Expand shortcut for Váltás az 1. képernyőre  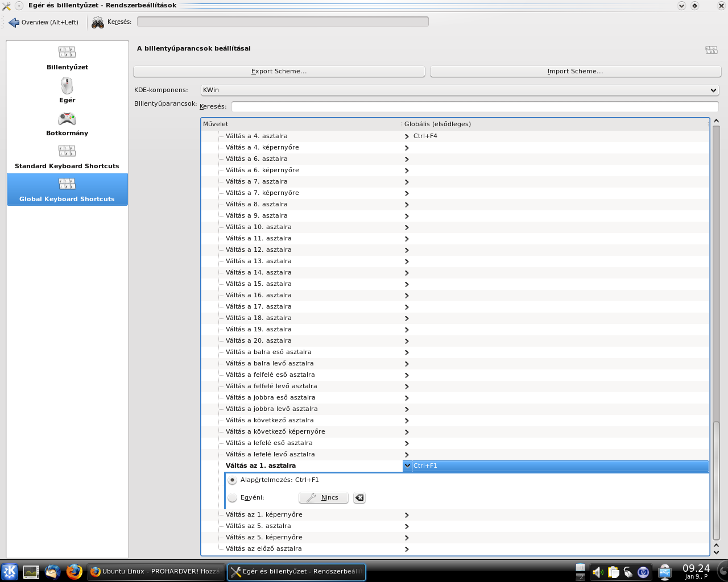(407, 515)
